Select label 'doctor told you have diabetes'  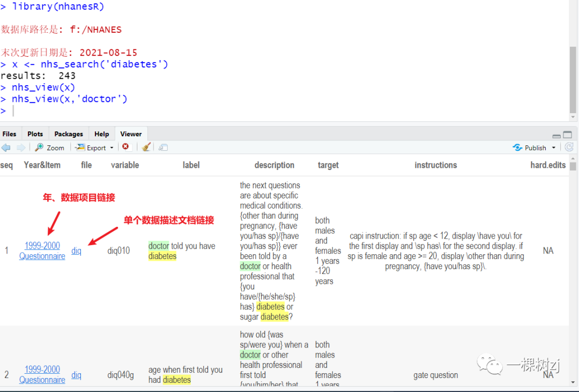click(x=182, y=251)
